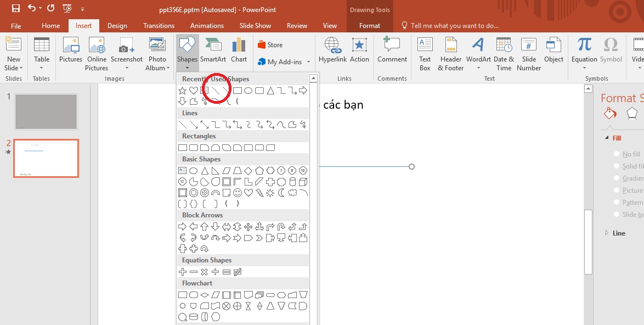
Task: Go to the Animations tab
Action: pyautogui.click(x=207, y=25)
